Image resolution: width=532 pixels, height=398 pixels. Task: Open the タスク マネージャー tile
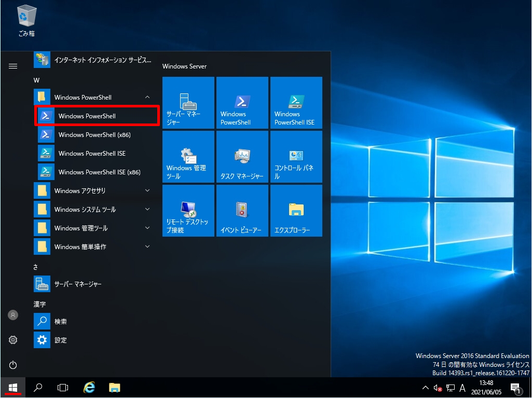pyautogui.click(x=242, y=157)
